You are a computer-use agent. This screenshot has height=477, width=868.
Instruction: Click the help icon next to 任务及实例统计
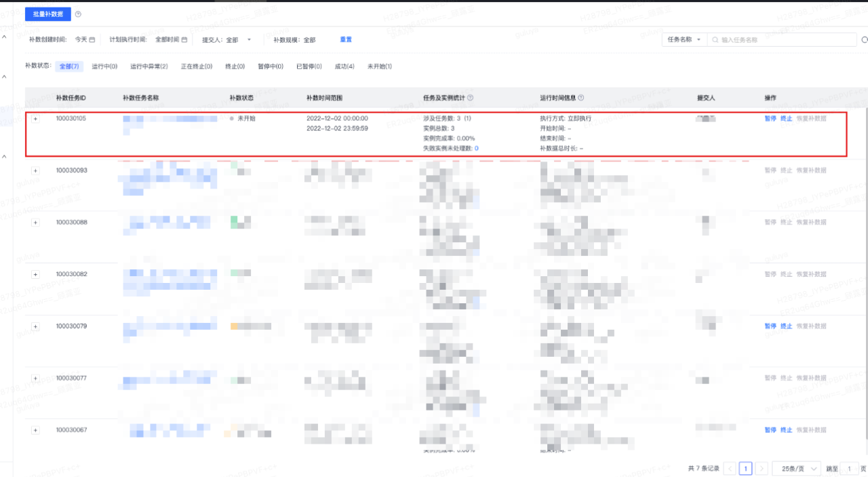point(471,98)
